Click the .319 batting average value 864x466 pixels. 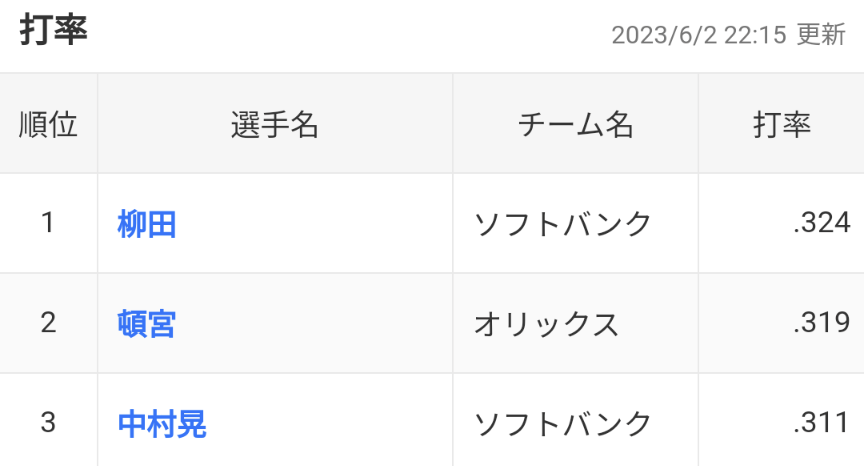[822, 322]
